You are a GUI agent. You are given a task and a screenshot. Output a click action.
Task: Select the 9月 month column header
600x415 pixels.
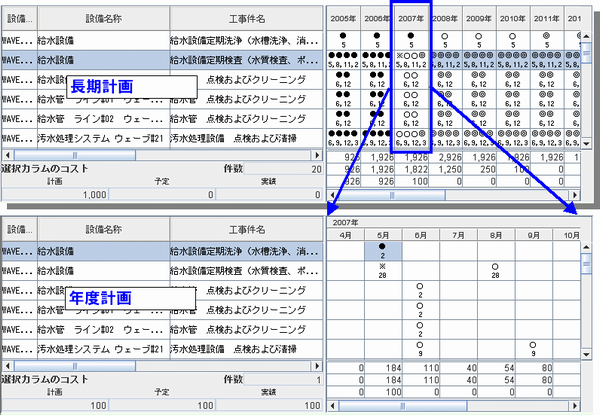click(533, 235)
